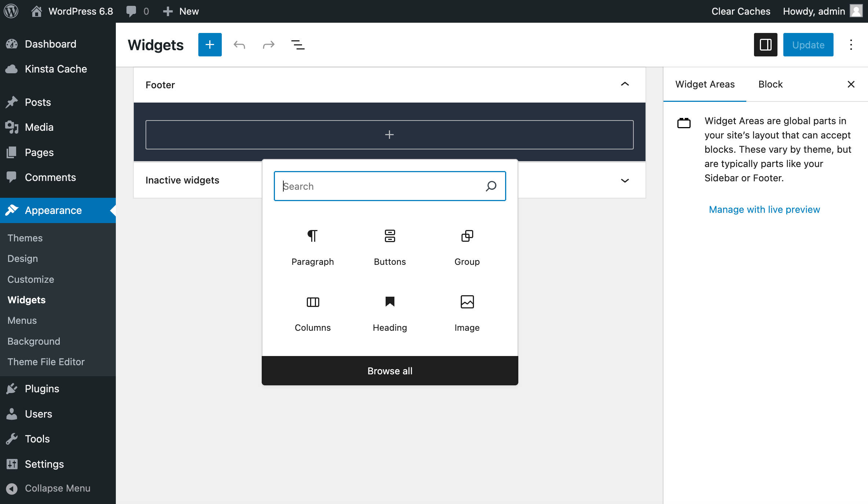The height and width of the screenshot is (504, 868).
Task: Open the three-dot Options menu
Action: [851, 45]
